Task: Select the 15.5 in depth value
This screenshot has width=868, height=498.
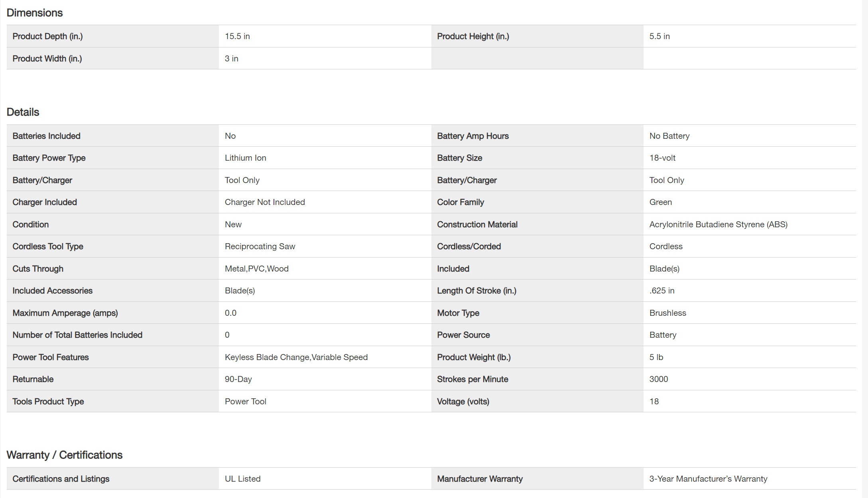Action: coord(237,36)
